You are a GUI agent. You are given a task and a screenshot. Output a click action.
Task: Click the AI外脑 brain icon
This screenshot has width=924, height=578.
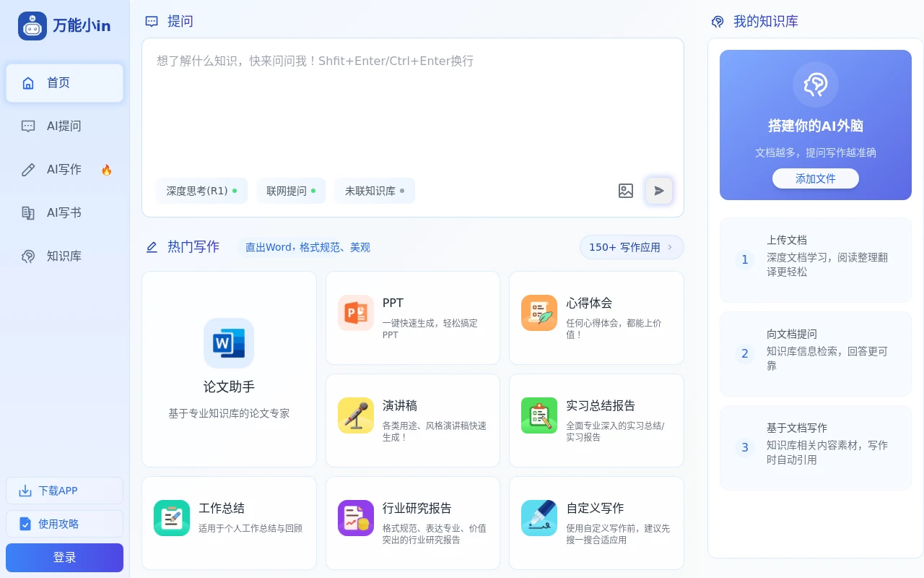816,85
